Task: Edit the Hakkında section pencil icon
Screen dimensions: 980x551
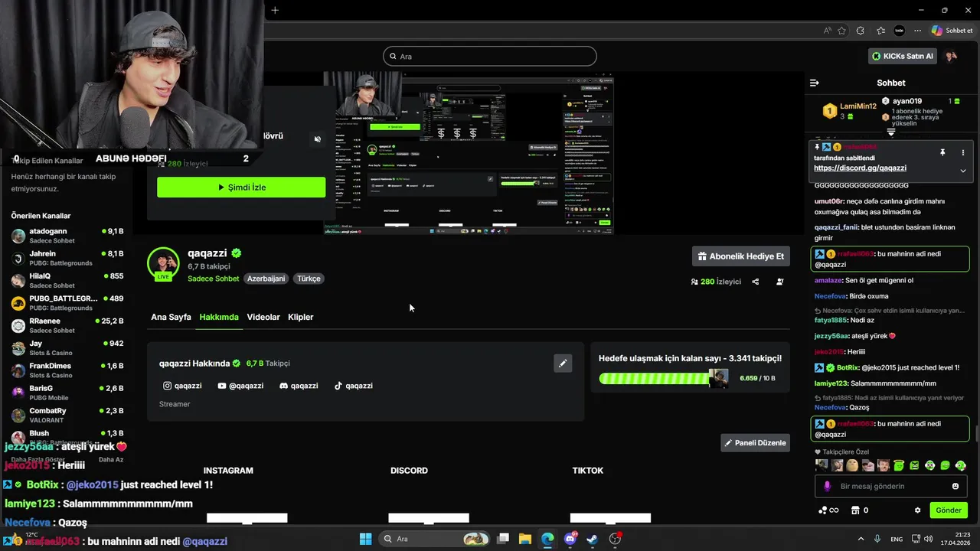Action: 563,363
